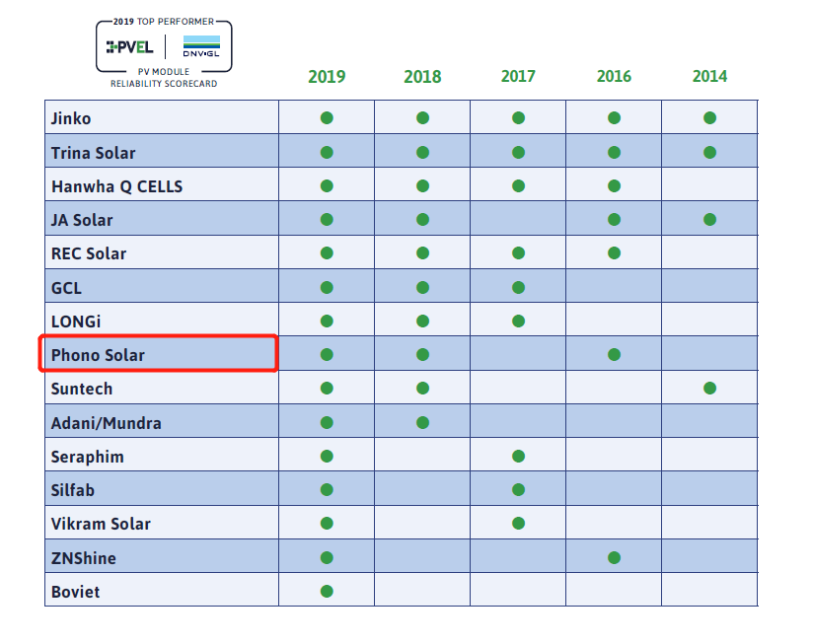Screen dimensions: 813x644
Task: Click the Seraphim row label
Action: pyautogui.click(x=88, y=457)
